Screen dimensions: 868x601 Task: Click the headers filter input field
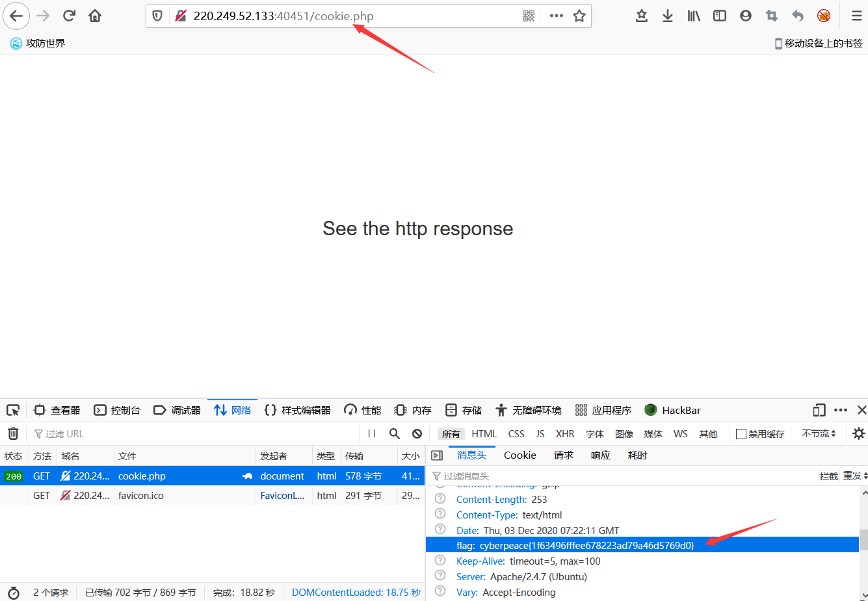point(623,476)
